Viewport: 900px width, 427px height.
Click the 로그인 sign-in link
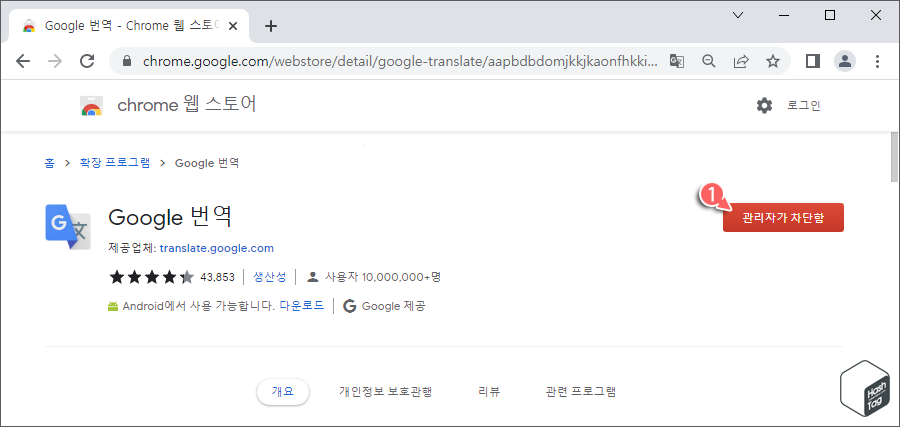[x=804, y=106]
